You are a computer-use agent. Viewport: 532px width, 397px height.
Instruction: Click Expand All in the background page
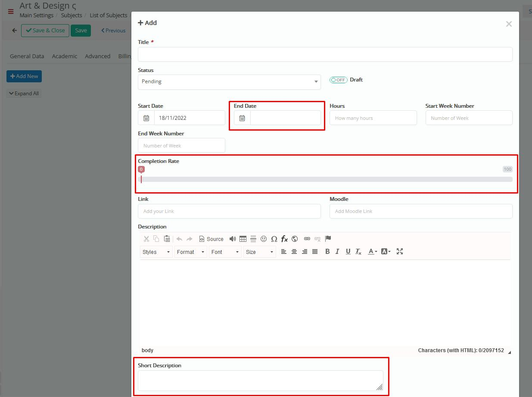point(24,94)
